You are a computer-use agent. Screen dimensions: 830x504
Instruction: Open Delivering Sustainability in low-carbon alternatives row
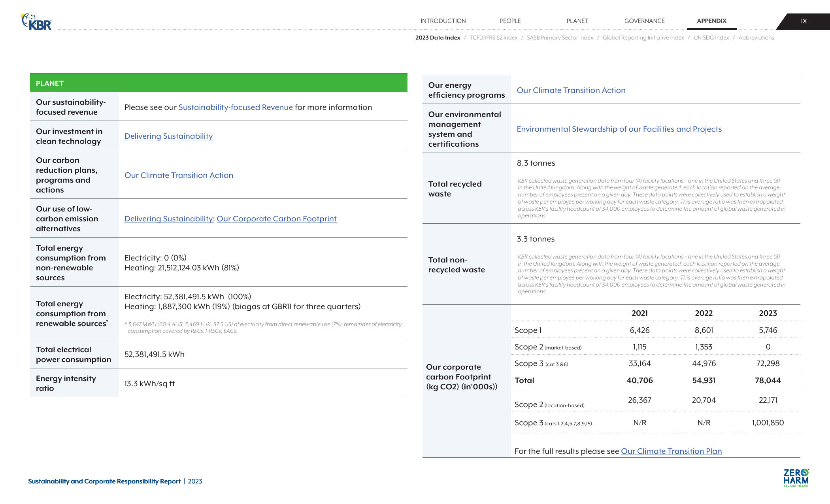click(x=168, y=219)
